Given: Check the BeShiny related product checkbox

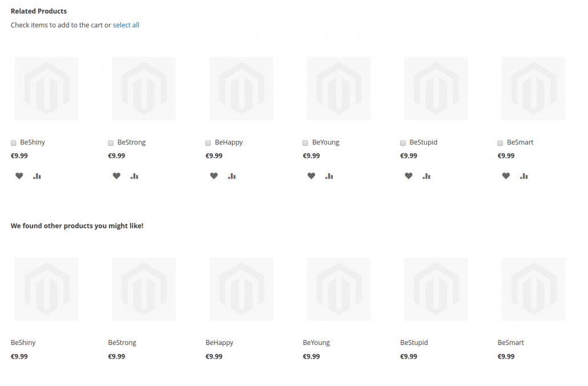Looking at the screenshot, I should click(x=14, y=143).
